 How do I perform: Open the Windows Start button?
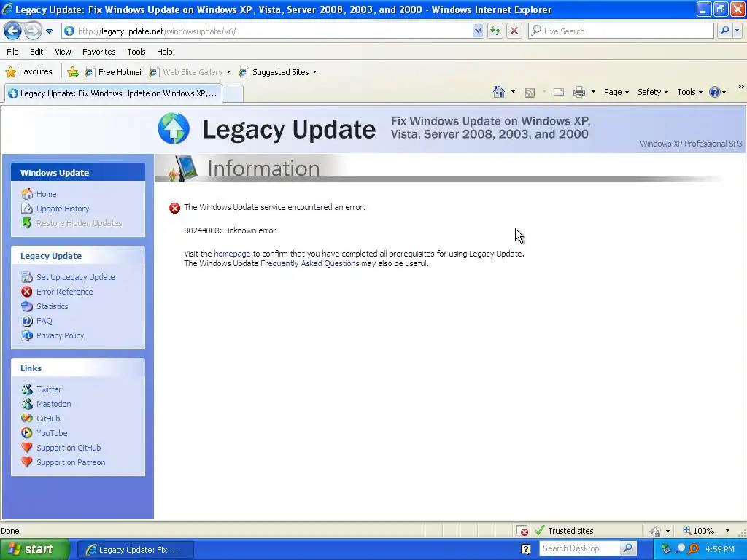click(34, 550)
